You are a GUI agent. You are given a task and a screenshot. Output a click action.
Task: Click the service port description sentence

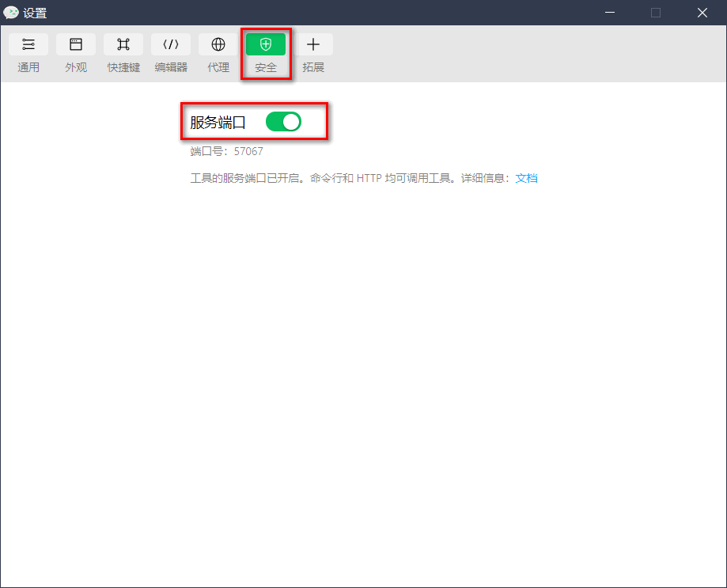coord(348,178)
